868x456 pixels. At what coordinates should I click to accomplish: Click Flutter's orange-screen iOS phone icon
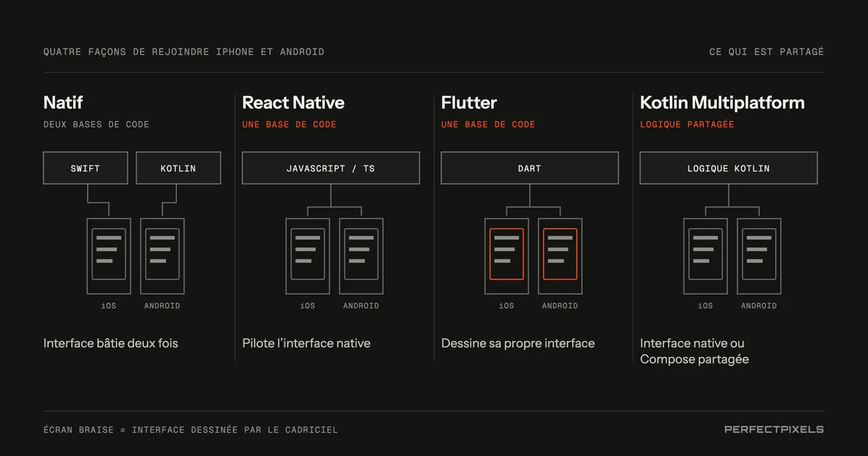pos(506,256)
